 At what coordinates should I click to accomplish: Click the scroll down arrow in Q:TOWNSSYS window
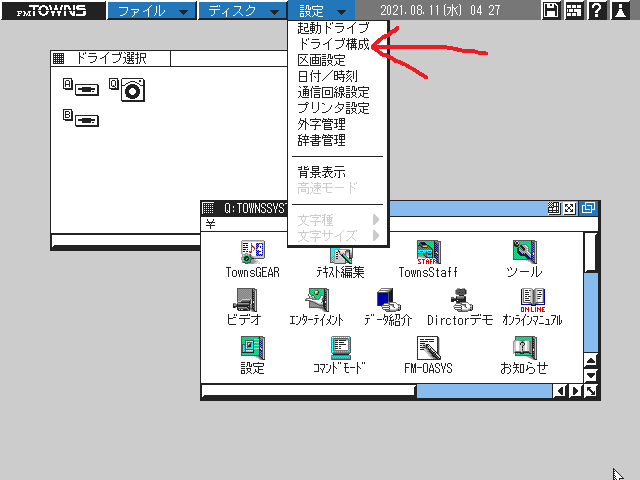click(591, 376)
